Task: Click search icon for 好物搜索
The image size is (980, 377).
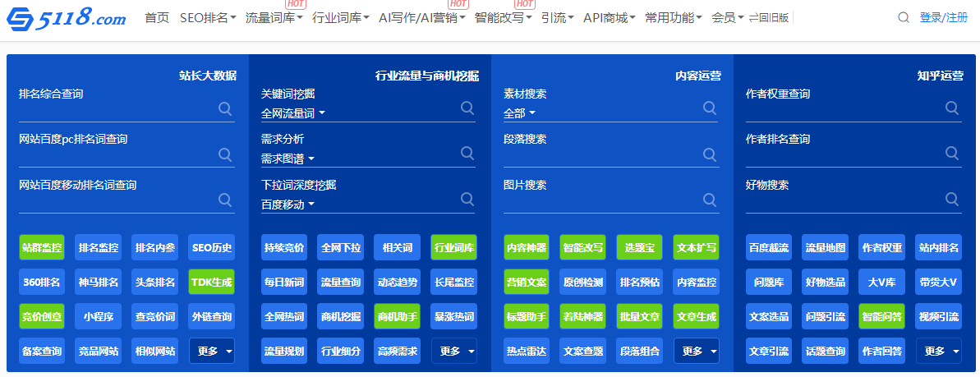Action: pyautogui.click(x=952, y=198)
